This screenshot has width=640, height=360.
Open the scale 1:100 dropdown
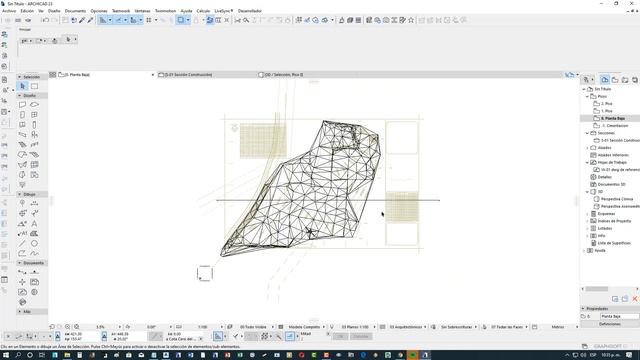(x=222, y=327)
